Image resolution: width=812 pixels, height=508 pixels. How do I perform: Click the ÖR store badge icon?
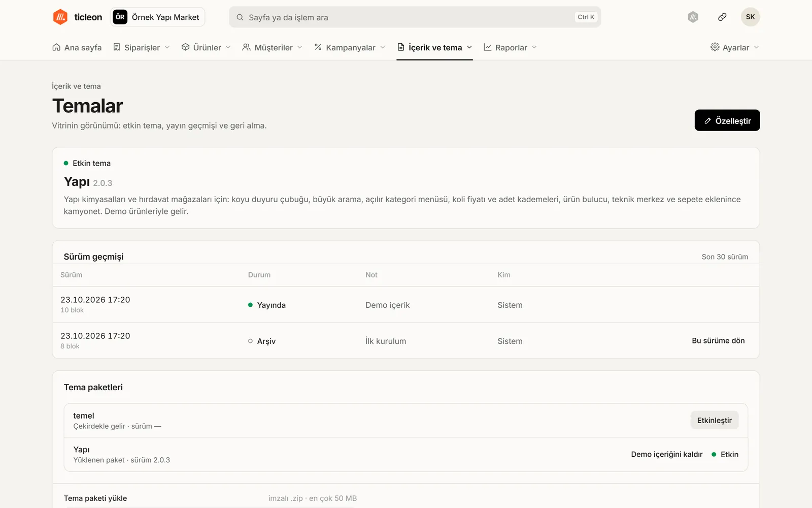[120, 17]
